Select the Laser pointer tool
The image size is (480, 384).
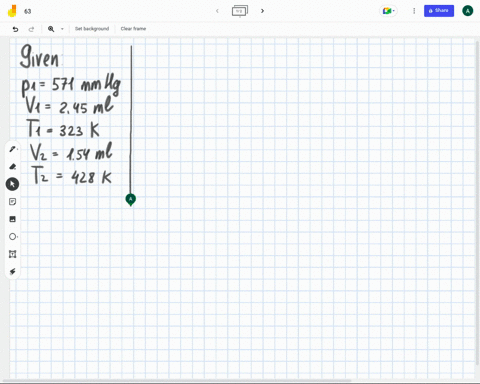point(13,272)
